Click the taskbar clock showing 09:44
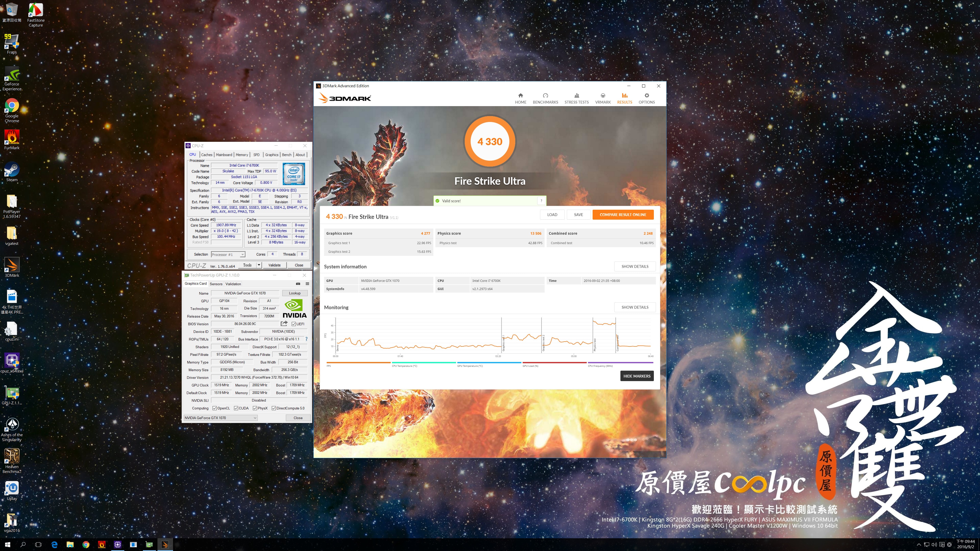Image resolution: width=980 pixels, height=551 pixels. tap(965, 544)
